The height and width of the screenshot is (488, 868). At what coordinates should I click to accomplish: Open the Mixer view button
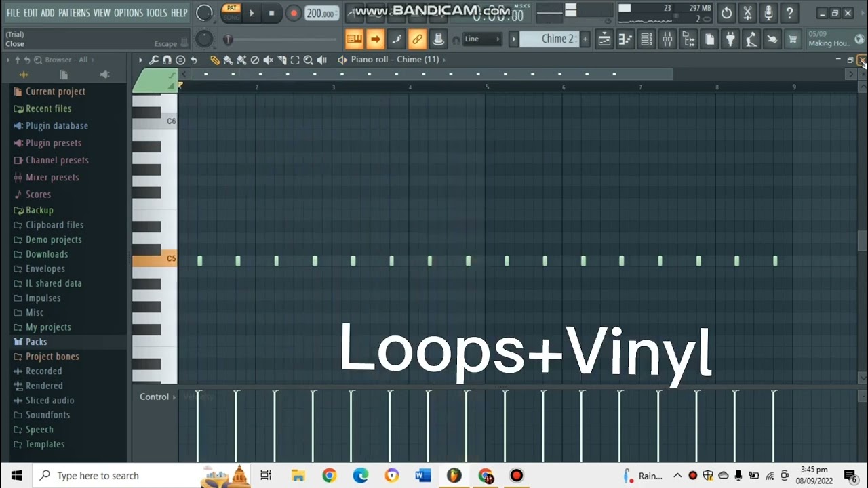tap(667, 39)
